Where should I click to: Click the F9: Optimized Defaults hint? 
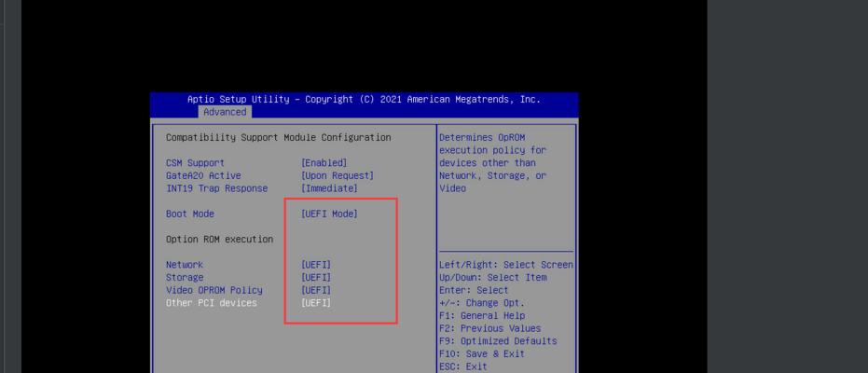point(498,341)
